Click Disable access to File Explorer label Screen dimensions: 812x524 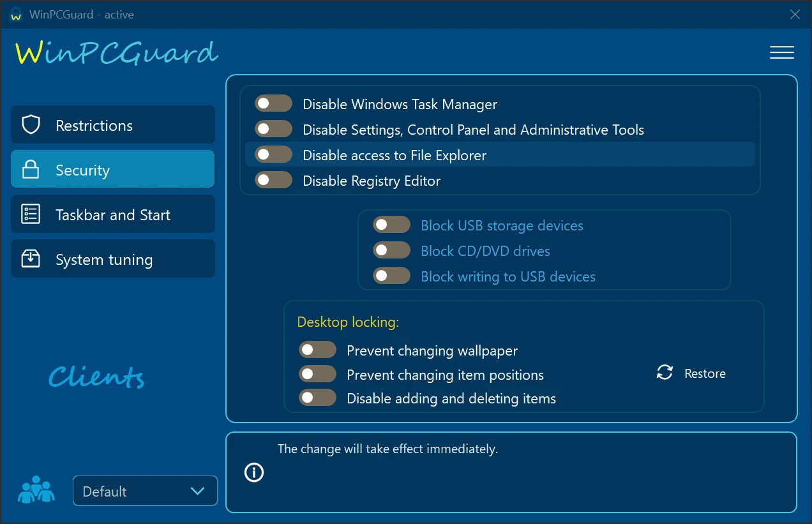click(395, 155)
